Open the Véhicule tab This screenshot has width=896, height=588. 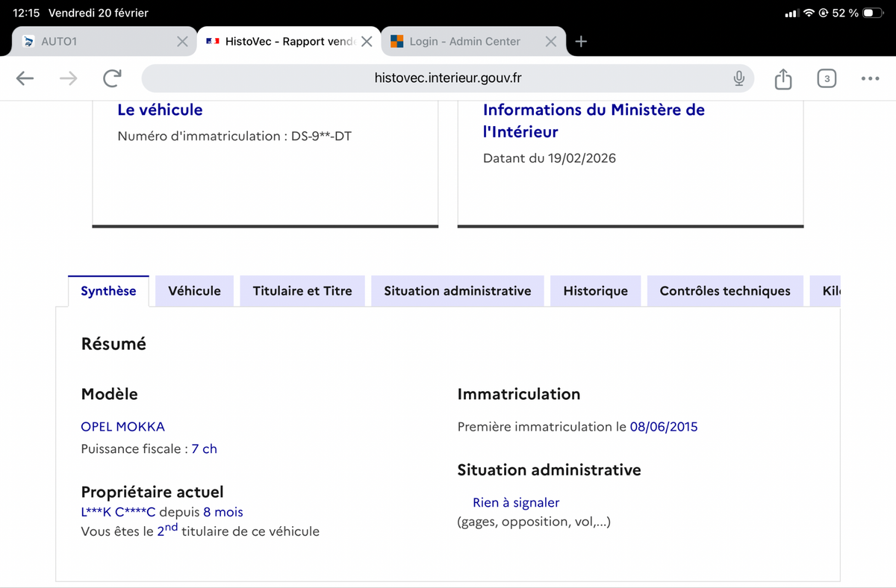coord(194,291)
